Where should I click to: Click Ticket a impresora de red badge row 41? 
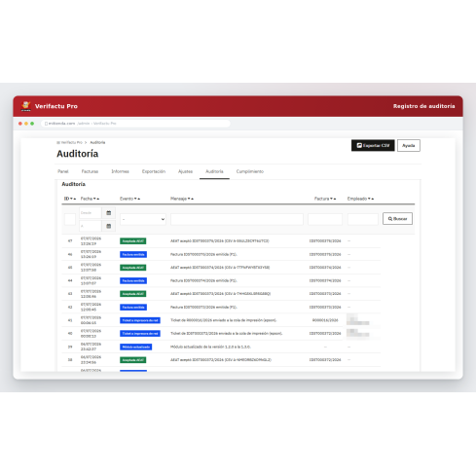[x=140, y=320]
